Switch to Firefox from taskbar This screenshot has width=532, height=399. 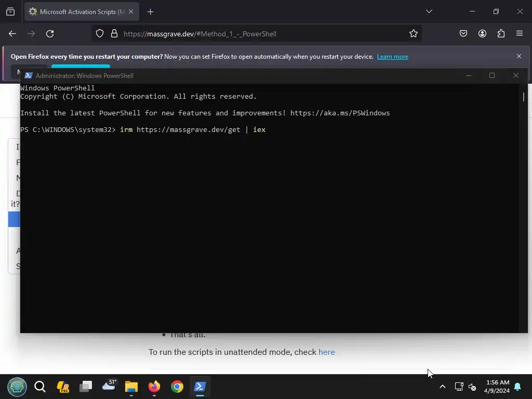coord(154,387)
